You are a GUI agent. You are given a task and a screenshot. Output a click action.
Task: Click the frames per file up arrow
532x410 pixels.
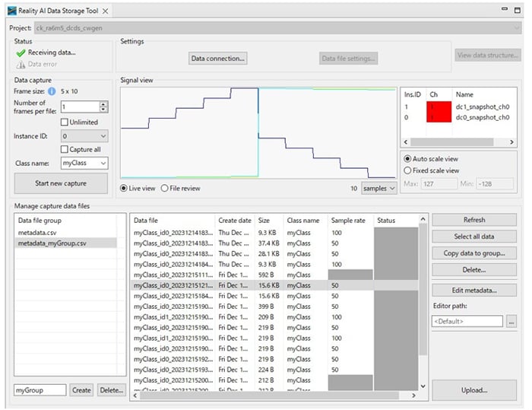pyautogui.click(x=103, y=103)
